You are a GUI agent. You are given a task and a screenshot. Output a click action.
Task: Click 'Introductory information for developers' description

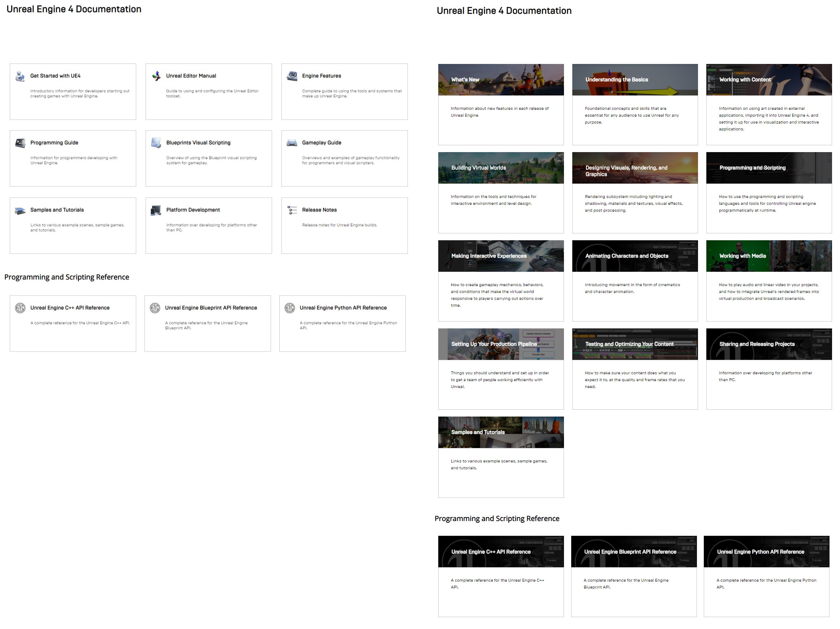click(x=80, y=94)
